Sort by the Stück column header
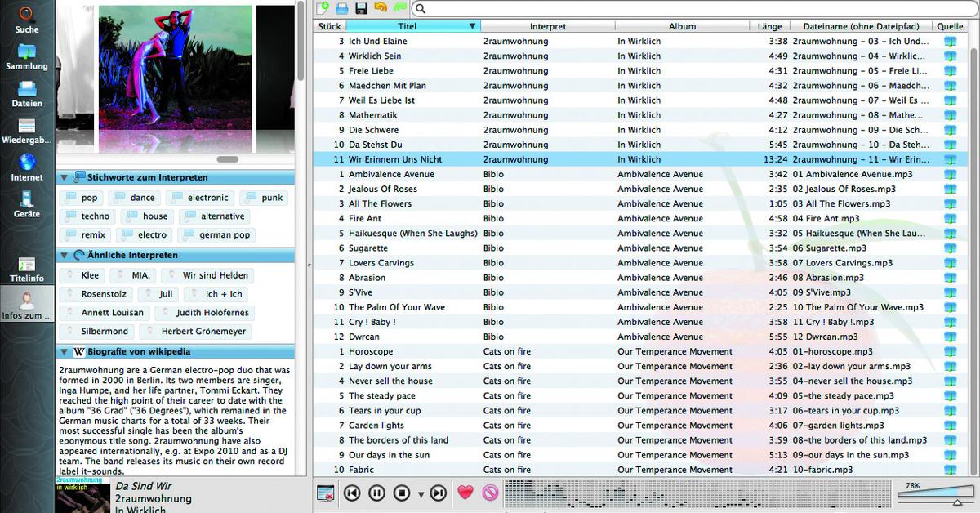The height and width of the screenshot is (513, 980). pyautogui.click(x=330, y=26)
